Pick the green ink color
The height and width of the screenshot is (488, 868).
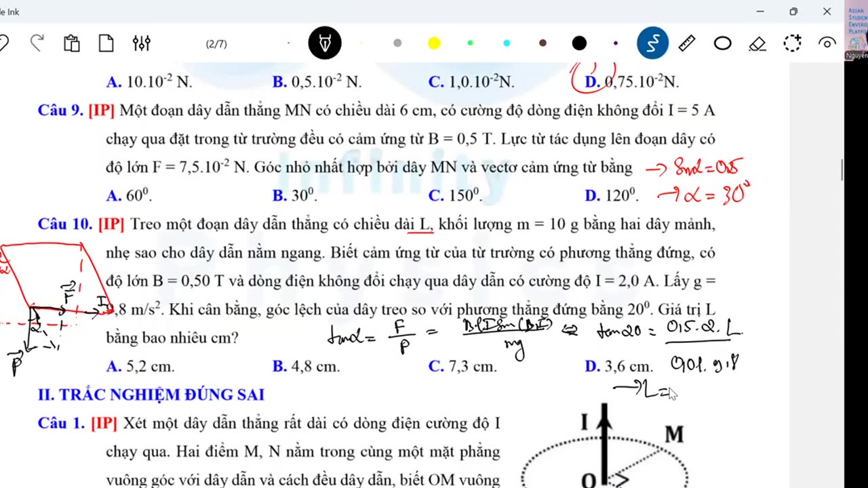[470, 43]
